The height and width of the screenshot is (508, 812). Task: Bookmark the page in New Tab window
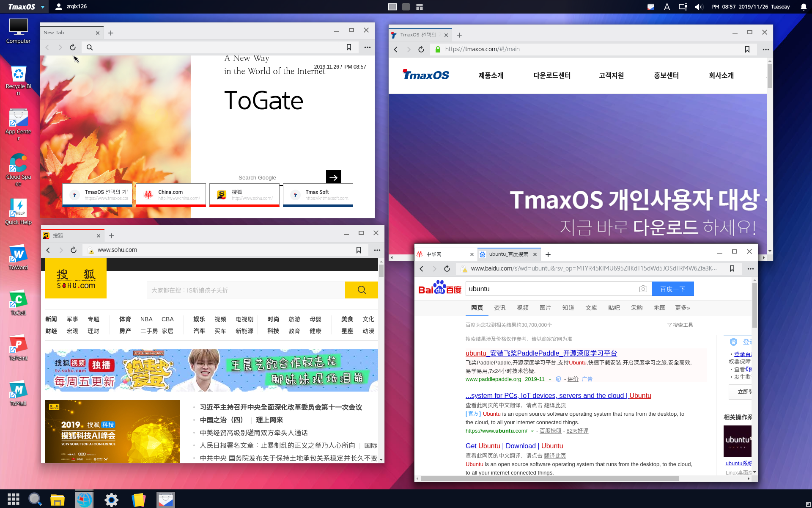click(349, 47)
